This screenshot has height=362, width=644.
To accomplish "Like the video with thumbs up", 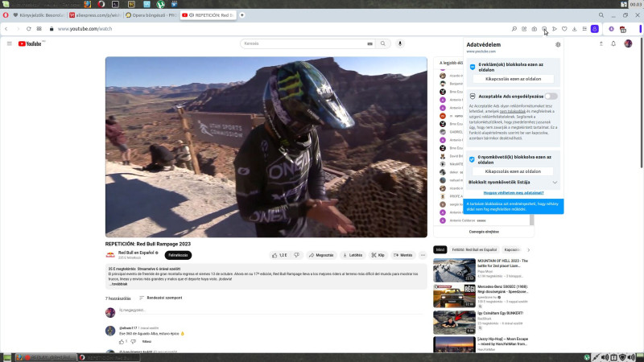I will point(279,255).
